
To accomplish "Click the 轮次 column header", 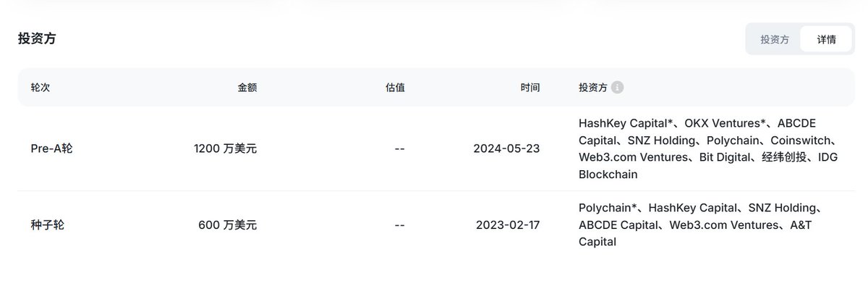I will point(40,88).
